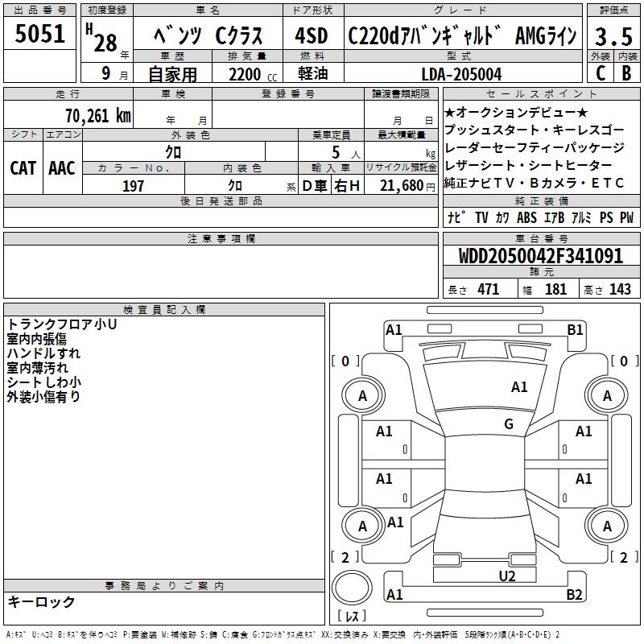Select the 検査員記入欄 header
Image resolution: width=644 pixels, height=644 pixels.
pos(164,309)
